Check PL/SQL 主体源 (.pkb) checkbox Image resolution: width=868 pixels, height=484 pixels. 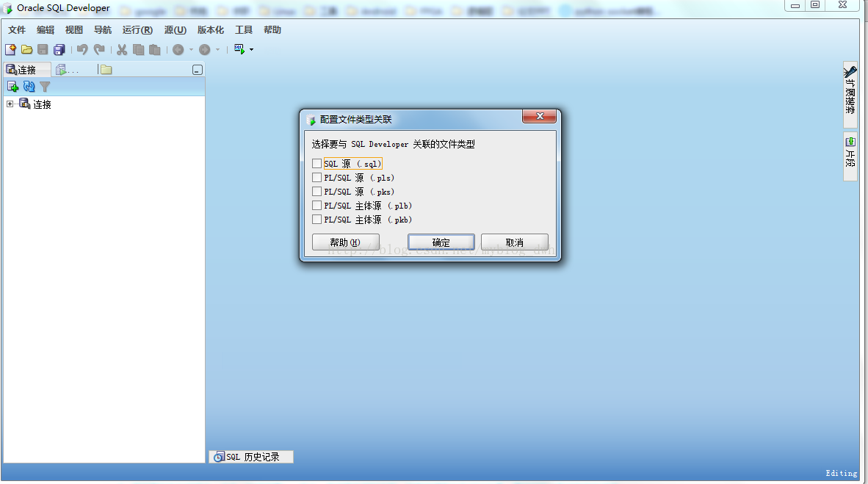click(x=317, y=220)
